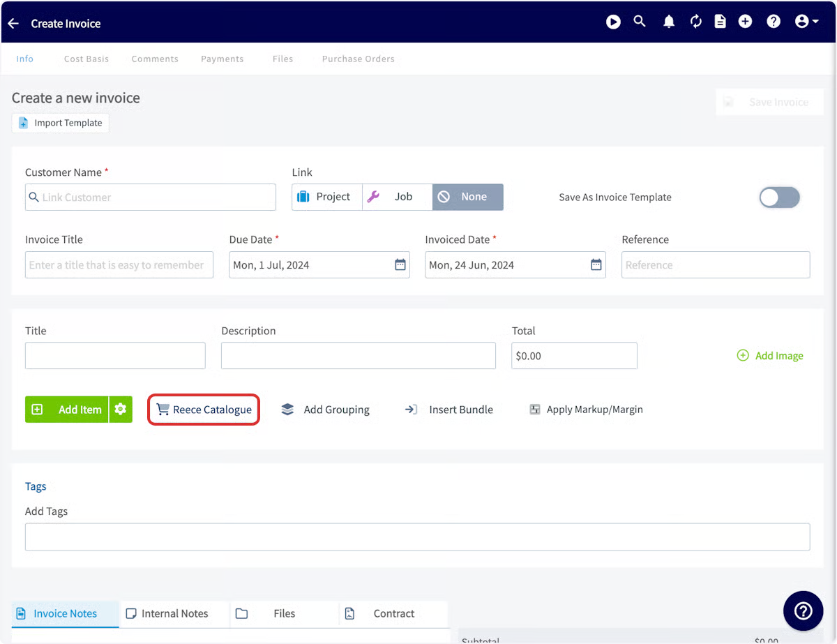Select Project link option

(x=327, y=197)
